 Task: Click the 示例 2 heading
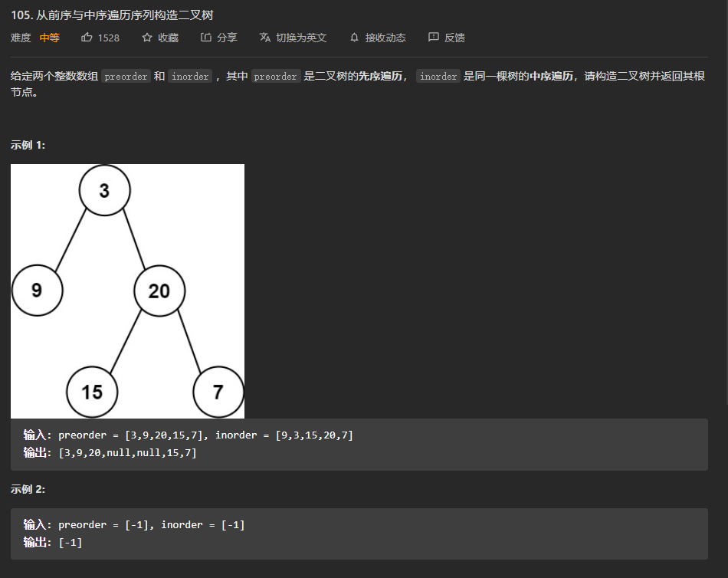click(x=28, y=489)
